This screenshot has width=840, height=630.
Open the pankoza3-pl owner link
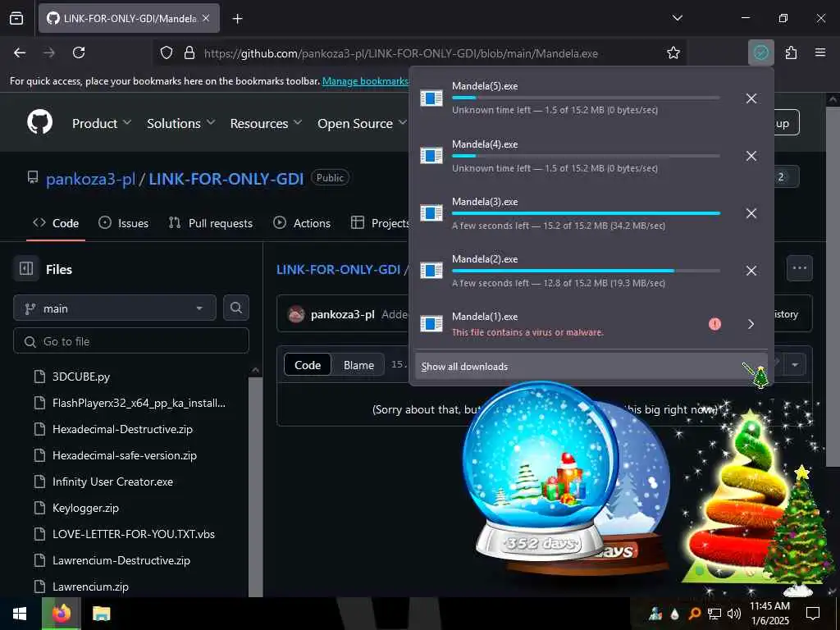(x=90, y=178)
